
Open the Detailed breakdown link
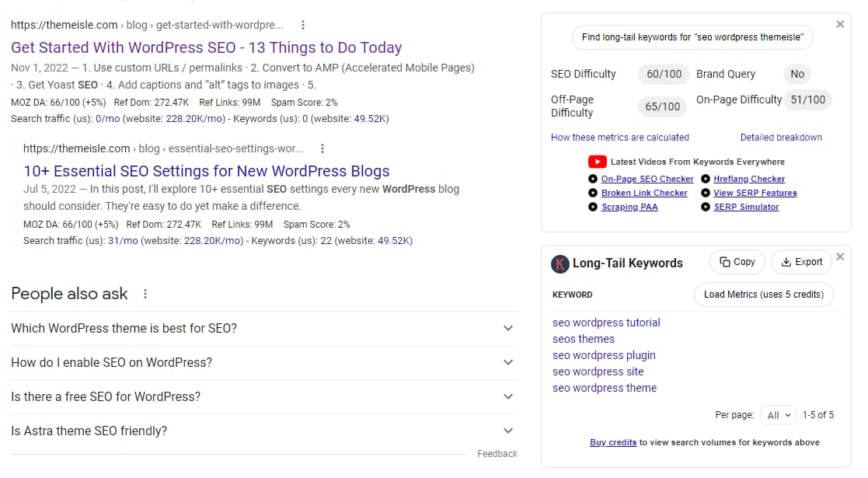point(781,138)
